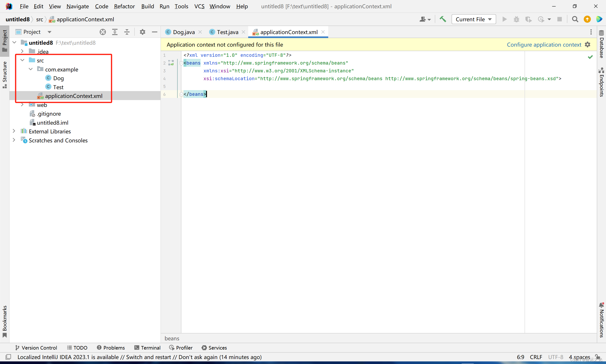Toggle the Database tool window stripe button

(601, 44)
